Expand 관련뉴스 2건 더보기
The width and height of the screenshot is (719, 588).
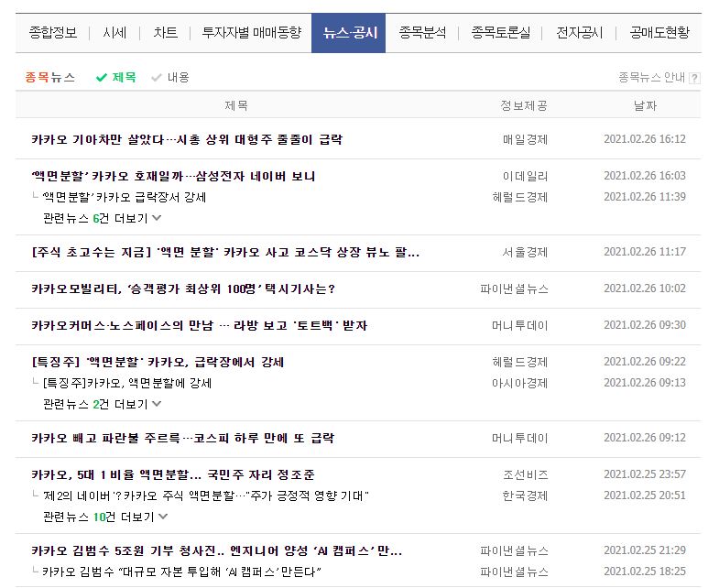click(102, 404)
